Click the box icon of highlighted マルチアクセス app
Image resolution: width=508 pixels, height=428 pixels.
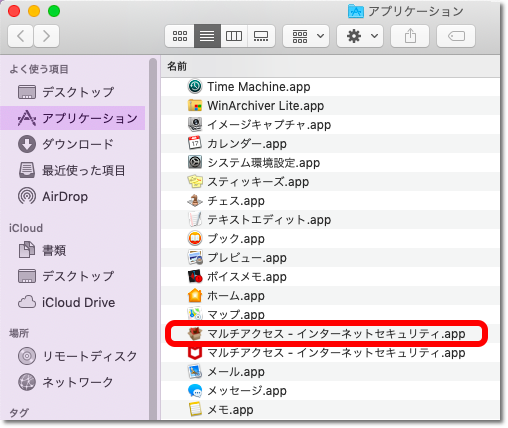195,334
